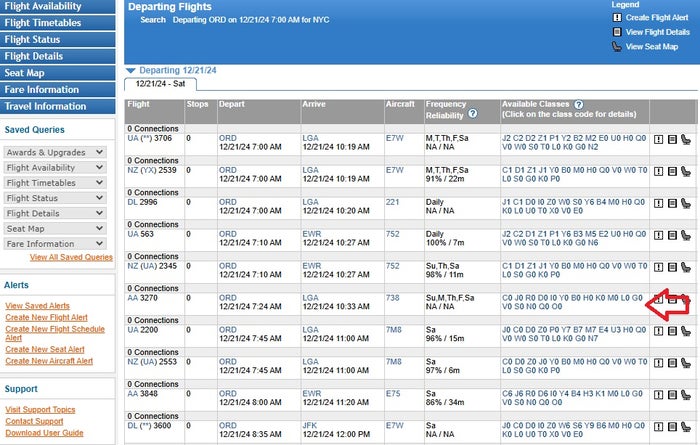Create flight alert for NZ (YX) 2539
The width and height of the screenshot is (700, 445).
pyautogui.click(x=658, y=171)
